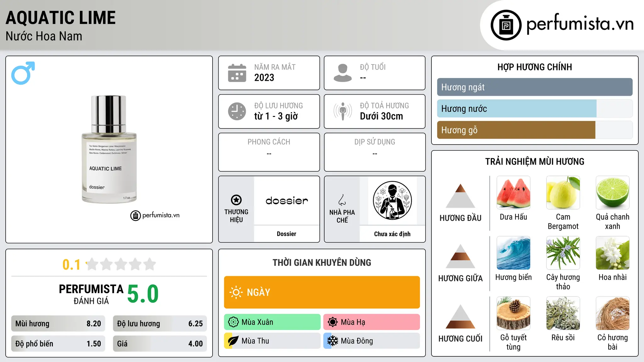
Task: Click the Mùi hương score row 8.20
Action: (58, 324)
